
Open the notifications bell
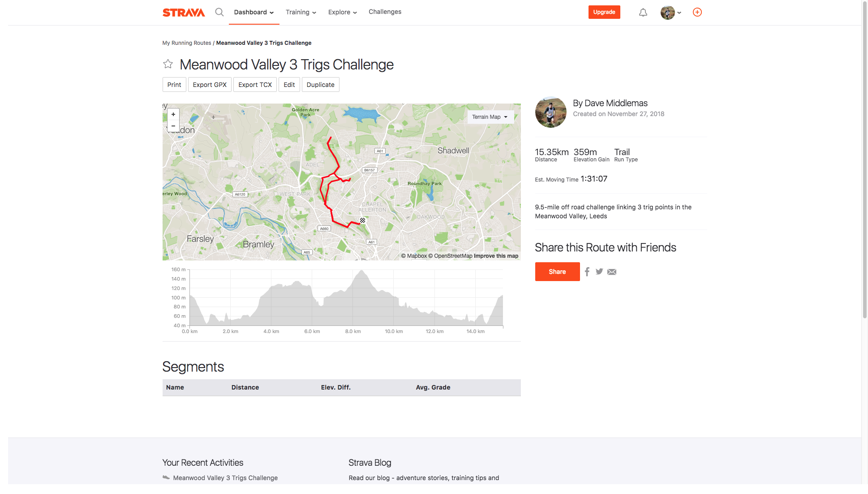(x=643, y=13)
